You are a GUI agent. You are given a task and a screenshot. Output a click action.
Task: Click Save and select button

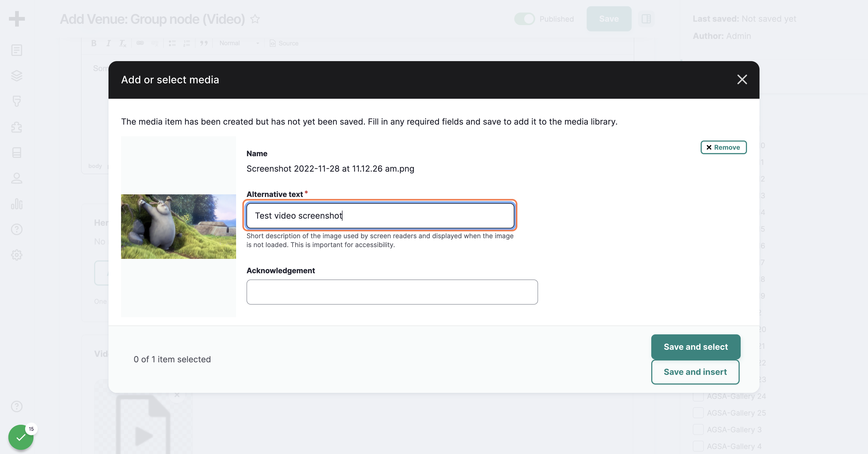pos(695,347)
